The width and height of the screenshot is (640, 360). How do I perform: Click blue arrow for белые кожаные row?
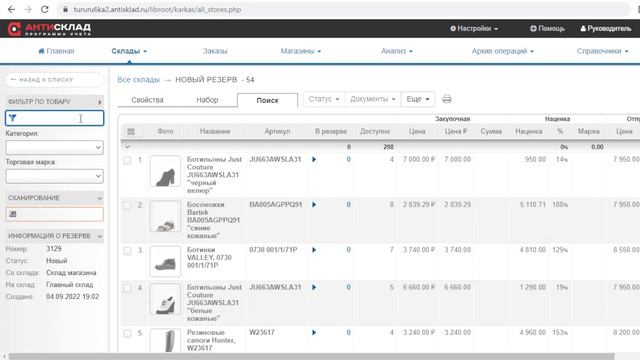tap(314, 287)
